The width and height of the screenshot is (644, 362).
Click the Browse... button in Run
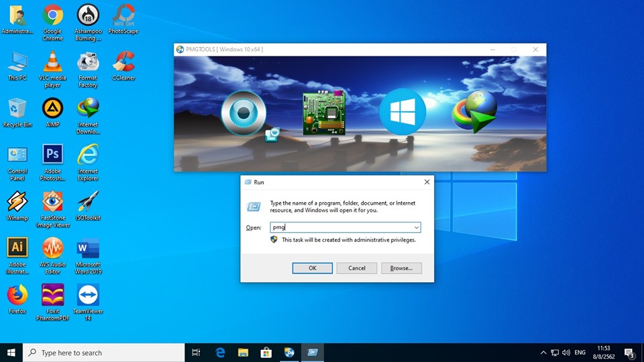click(x=401, y=268)
